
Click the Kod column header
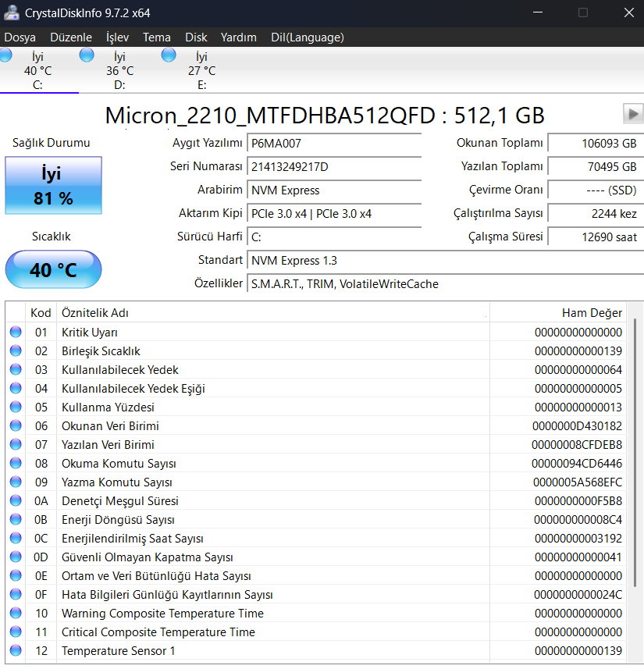click(41, 313)
